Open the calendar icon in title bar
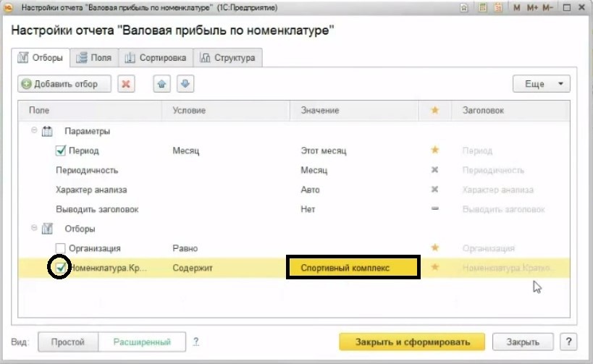 [x=497, y=8]
